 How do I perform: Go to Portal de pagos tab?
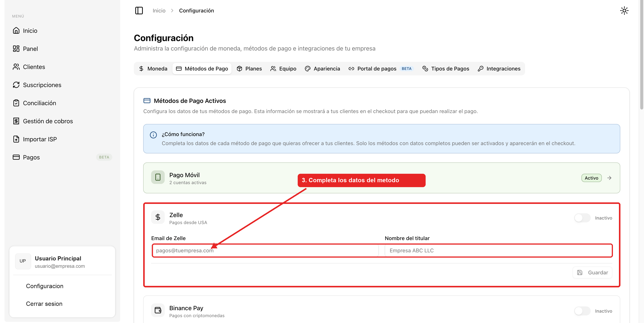[x=381, y=68]
